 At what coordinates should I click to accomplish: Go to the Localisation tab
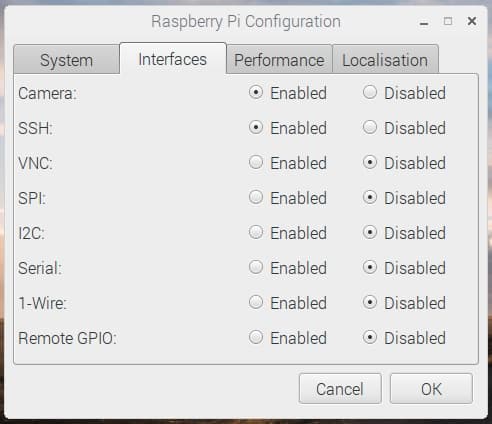(385, 60)
